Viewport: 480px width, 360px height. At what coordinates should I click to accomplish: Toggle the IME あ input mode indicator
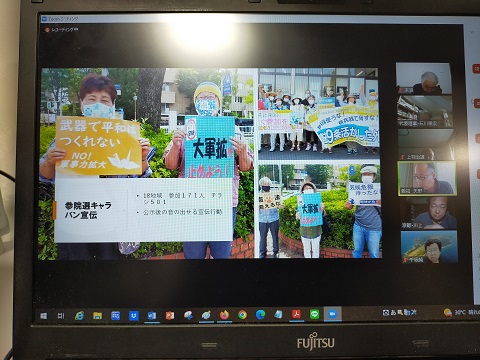(393, 312)
